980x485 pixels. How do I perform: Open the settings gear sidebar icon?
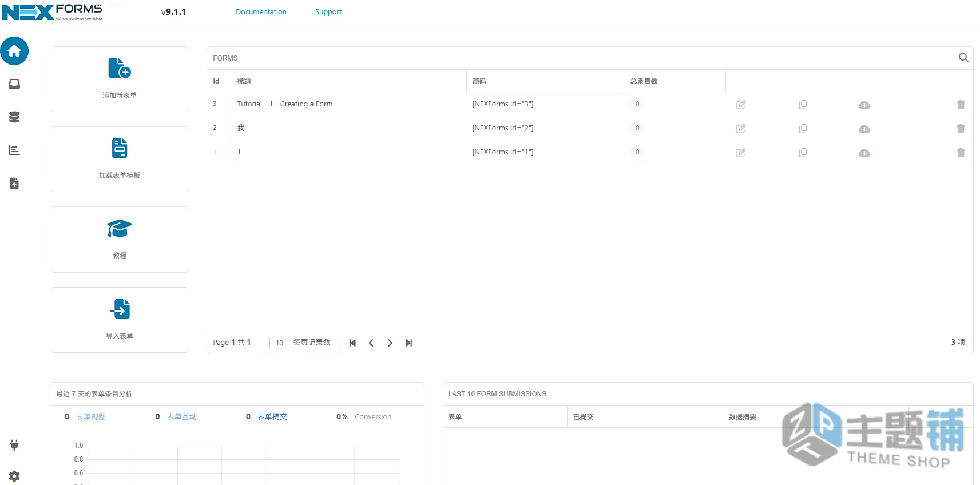14,476
